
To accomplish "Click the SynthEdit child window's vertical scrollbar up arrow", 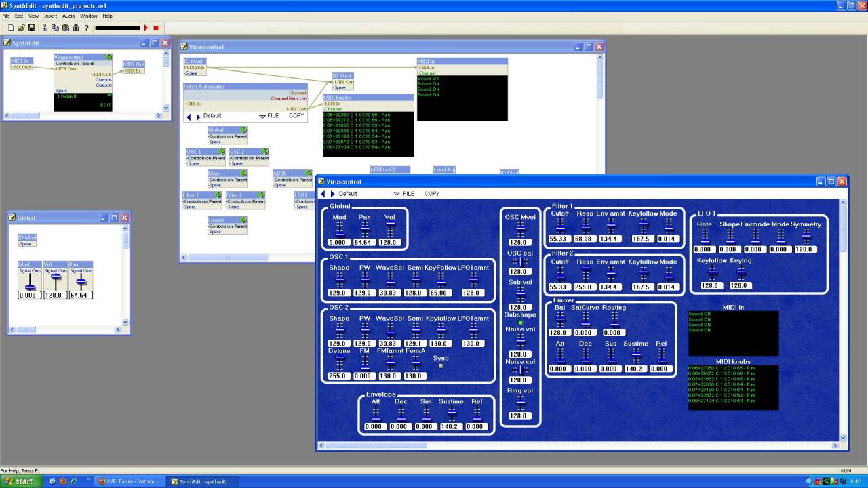I will (167, 54).
